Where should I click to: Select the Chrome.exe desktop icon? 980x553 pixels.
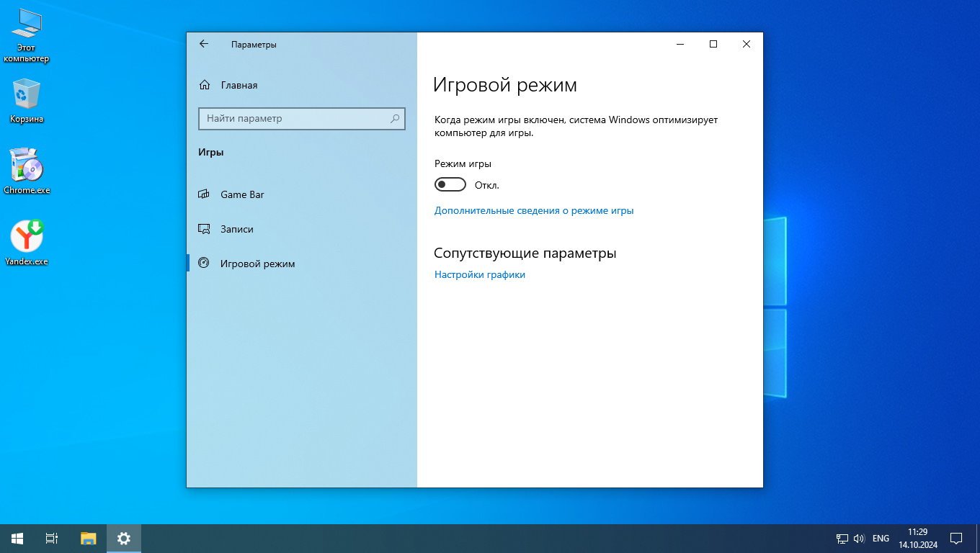[27, 171]
